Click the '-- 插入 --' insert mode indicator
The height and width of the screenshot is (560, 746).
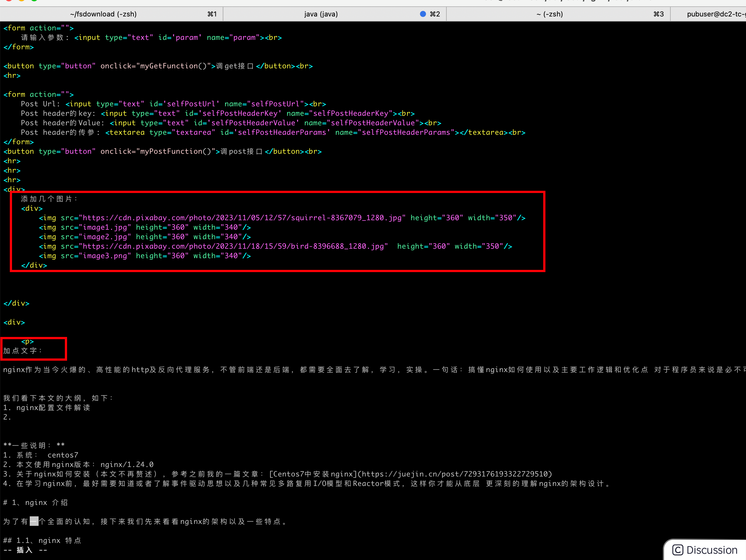(x=25, y=550)
